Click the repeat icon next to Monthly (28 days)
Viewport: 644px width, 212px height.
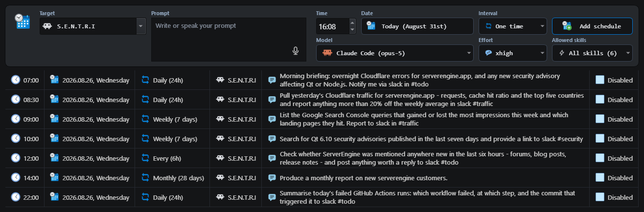145,177
